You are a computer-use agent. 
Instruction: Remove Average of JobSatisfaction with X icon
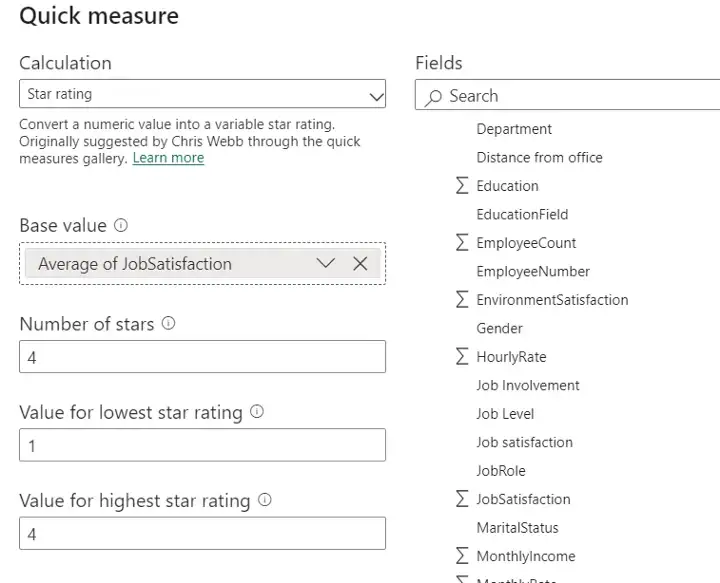pyautogui.click(x=360, y=264)
